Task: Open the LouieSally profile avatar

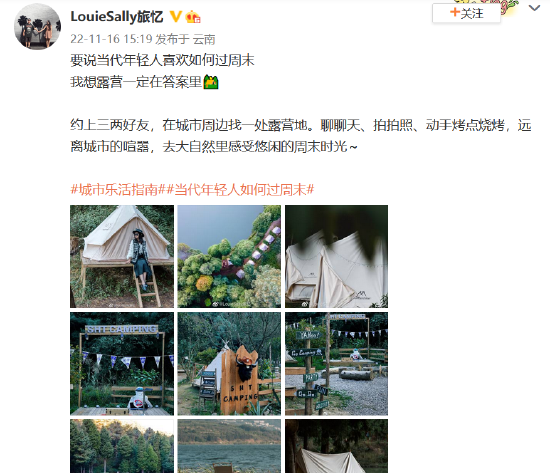Action: [x=38, y=27]
